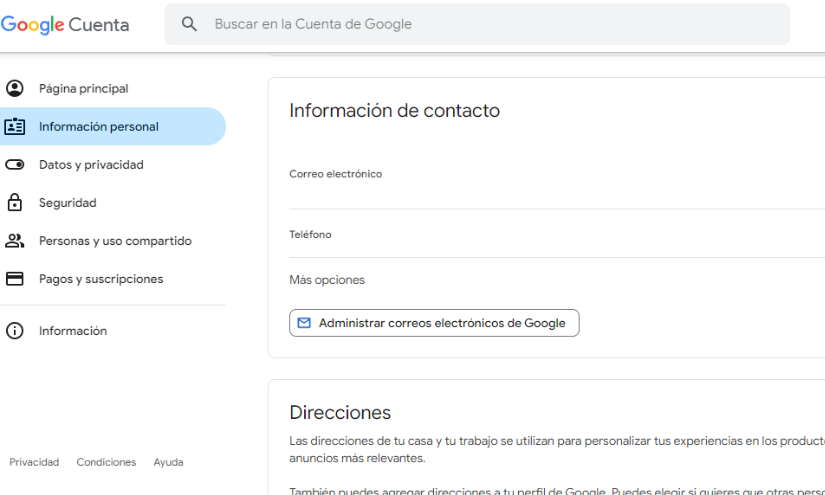Click the envelope icon in Administrar button
This screenshot has width=825, height=495.
click(x=304, y=323)
